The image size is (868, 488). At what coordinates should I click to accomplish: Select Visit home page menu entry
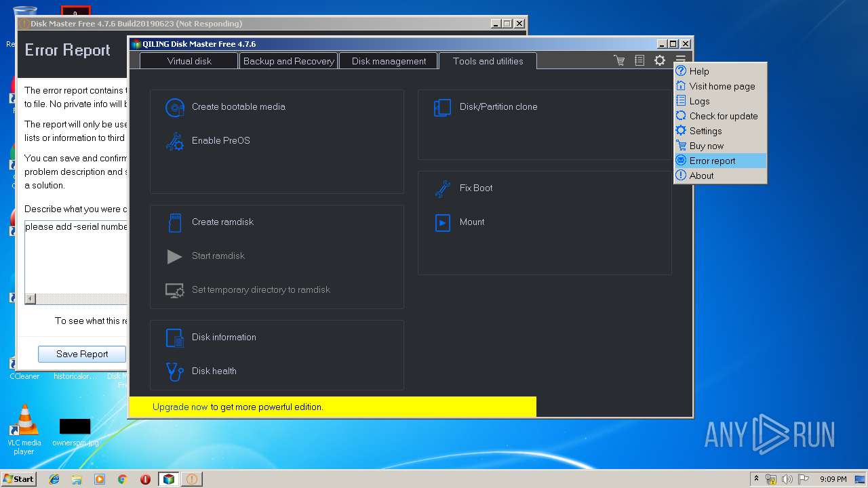[720, 86]
